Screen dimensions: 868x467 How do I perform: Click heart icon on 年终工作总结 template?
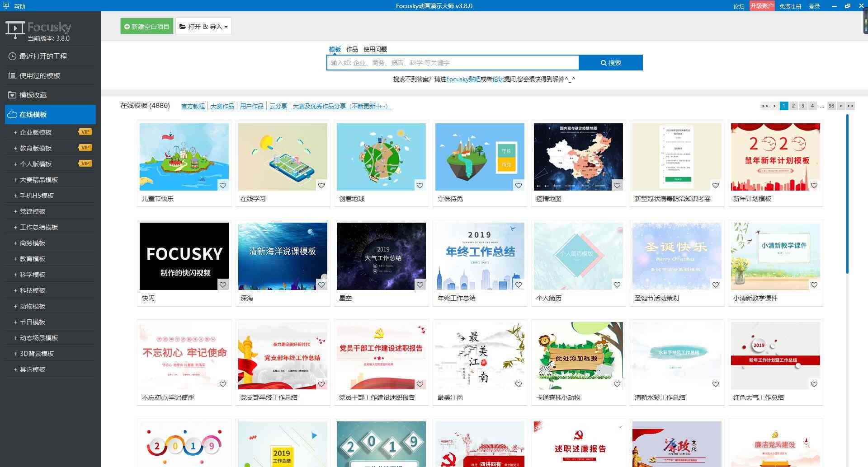(519, 285)
